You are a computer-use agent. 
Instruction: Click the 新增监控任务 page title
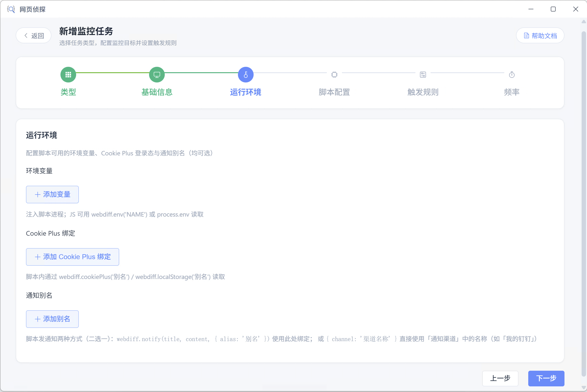(86, 31)
